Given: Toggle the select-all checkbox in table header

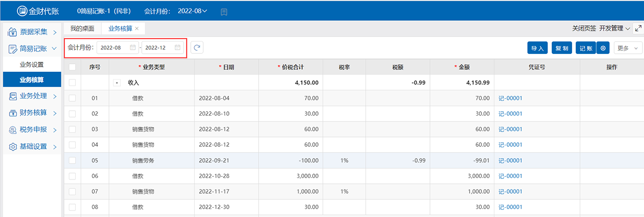Looking at the screenshot, I should pos(72,67).
